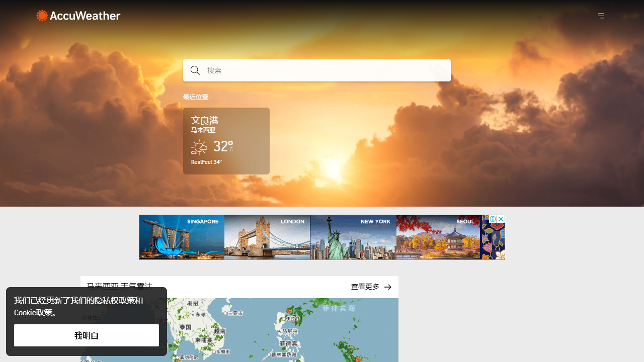Image resolution: width=644 pixels, height=362 pixels.
Task: Accept cookies with 我明白 button
Action: pyautogui.click(x=87, y=335)
